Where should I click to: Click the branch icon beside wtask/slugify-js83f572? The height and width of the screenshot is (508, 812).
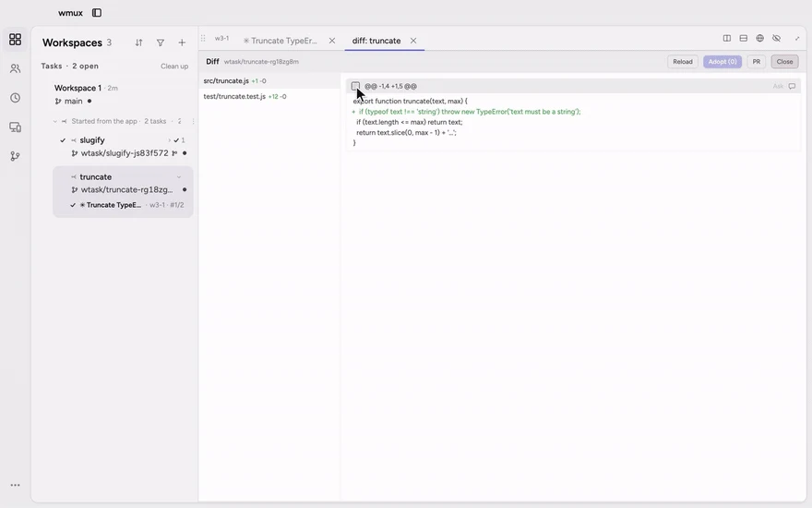(174, 153)
